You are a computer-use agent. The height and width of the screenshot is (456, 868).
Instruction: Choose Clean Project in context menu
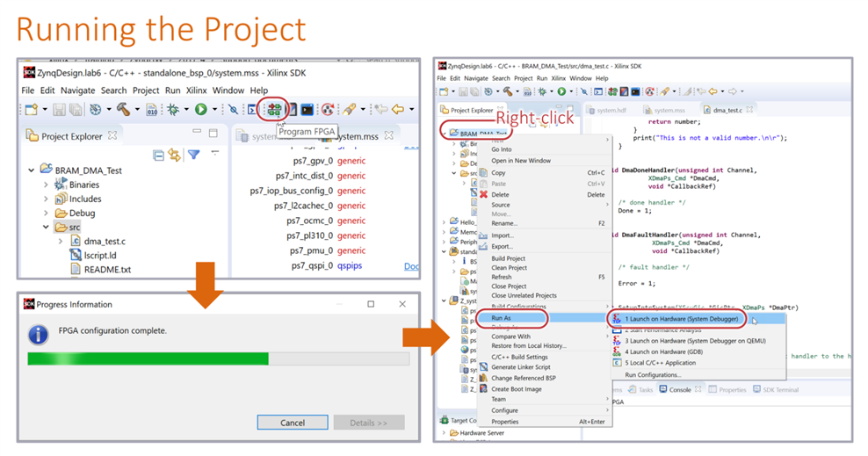coord(510,268)
